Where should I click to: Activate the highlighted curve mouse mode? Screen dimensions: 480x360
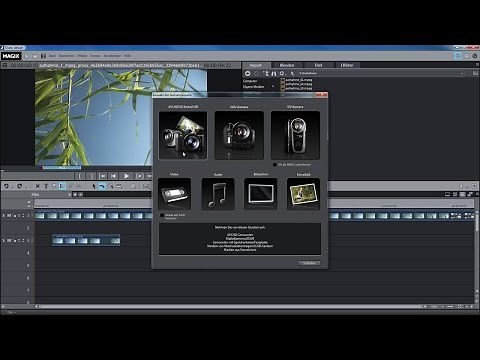[x=102, y=186]
